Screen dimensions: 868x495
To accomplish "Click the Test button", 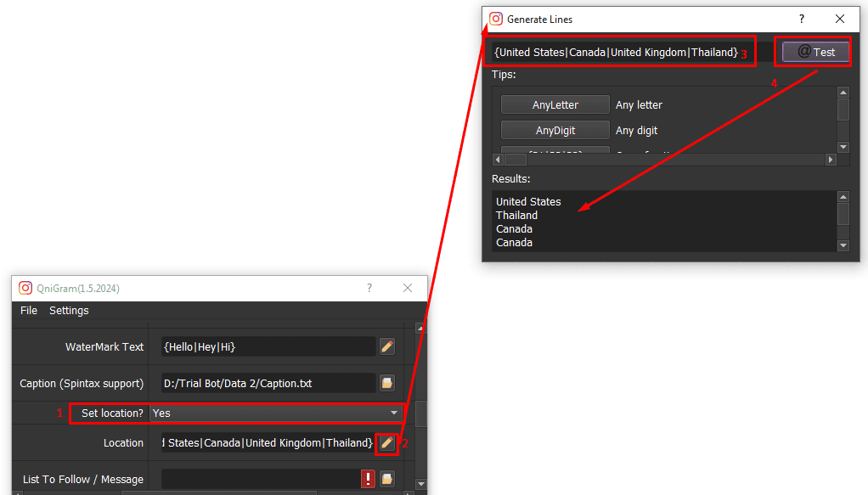I will (x=815, y=52).
